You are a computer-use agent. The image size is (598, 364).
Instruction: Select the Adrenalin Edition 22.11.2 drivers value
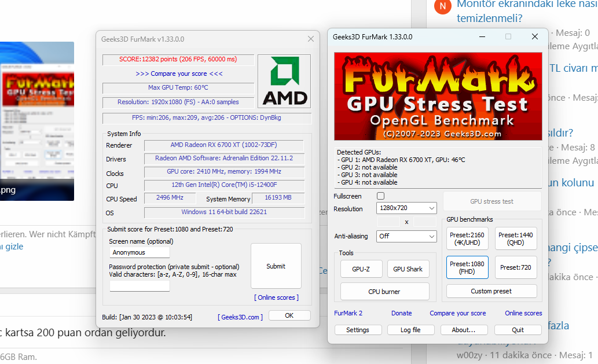pos(224,158)
